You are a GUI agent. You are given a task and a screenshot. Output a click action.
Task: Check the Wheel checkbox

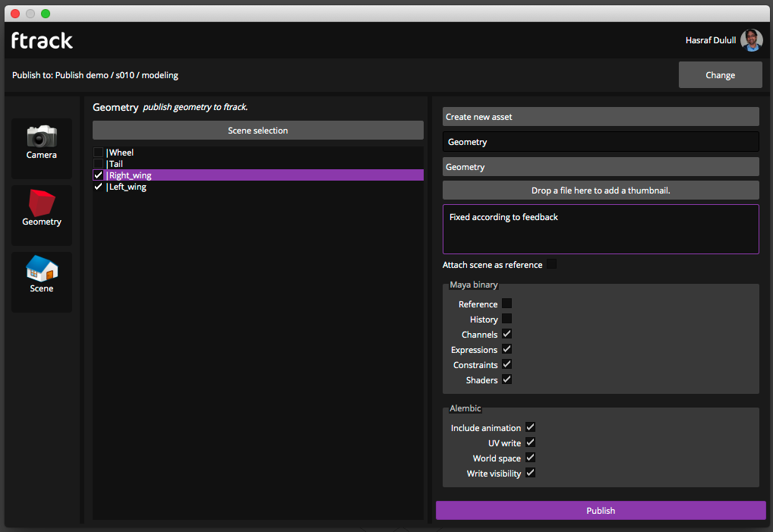(98, 153)
